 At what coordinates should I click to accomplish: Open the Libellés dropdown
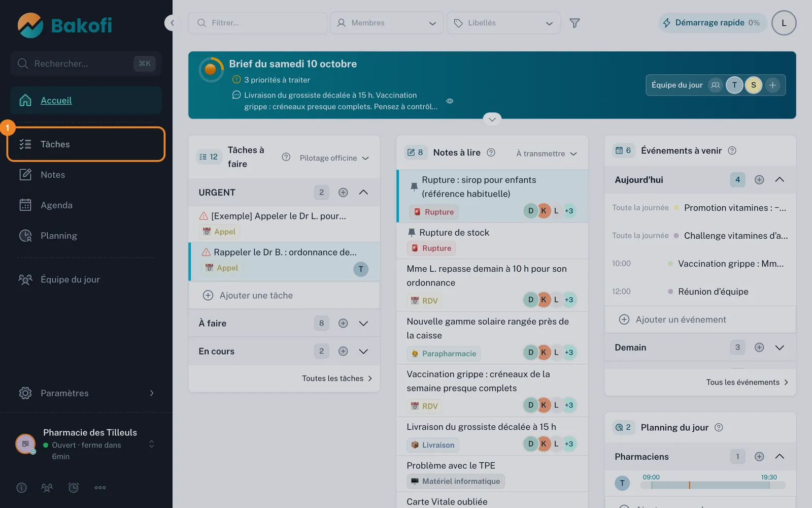tap(503, 23)
